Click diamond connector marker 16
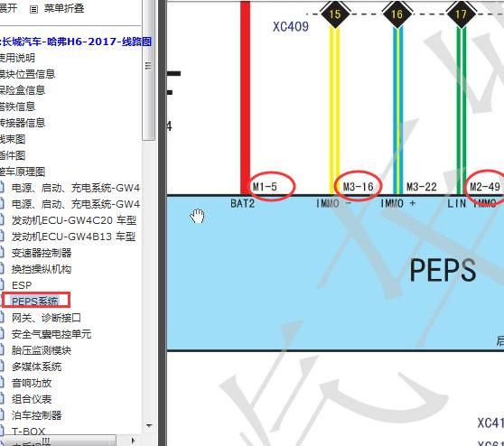Viewport: 504px width, 446px height. tap(397, 14)
